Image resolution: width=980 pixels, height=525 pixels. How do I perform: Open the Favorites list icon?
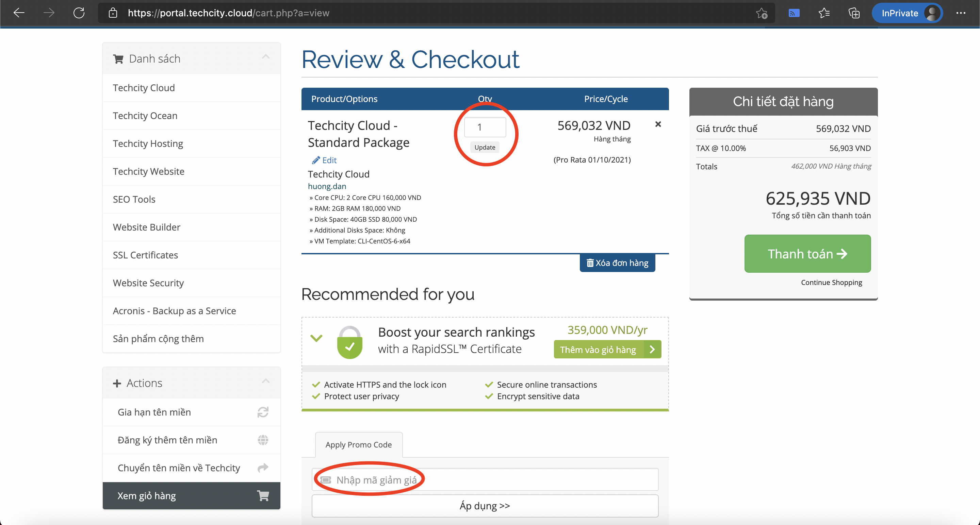(x=823, y=13)
